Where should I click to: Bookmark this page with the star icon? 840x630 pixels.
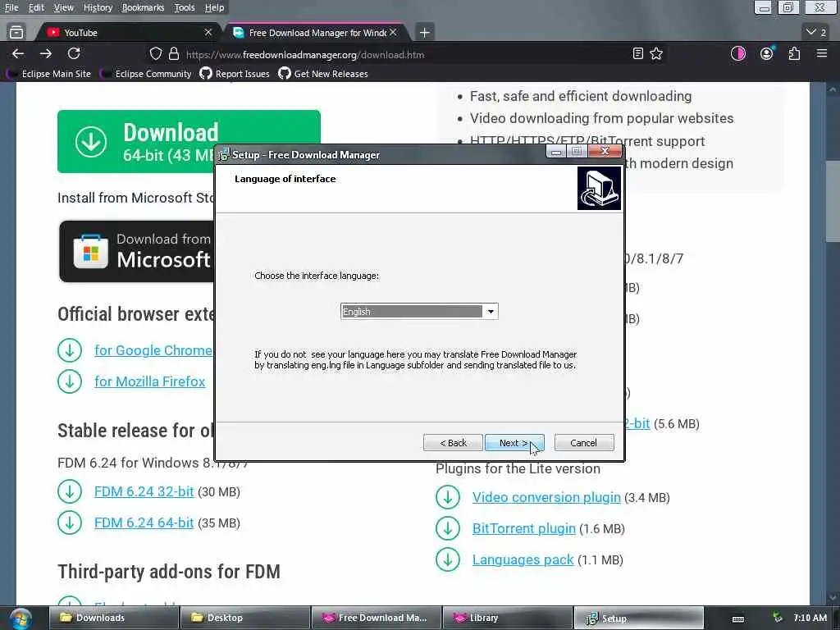click(656, 53)
